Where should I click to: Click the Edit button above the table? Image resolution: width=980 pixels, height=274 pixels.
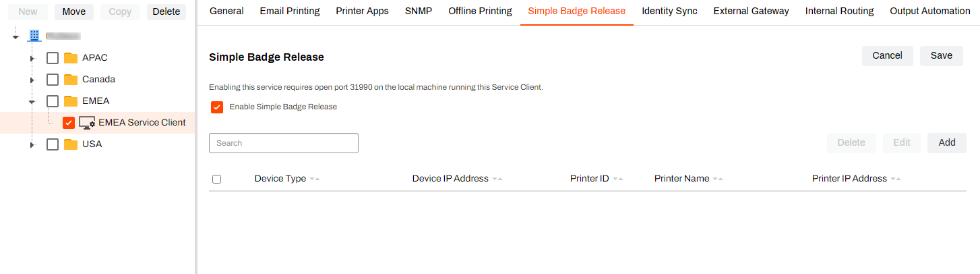pos(902,143)
